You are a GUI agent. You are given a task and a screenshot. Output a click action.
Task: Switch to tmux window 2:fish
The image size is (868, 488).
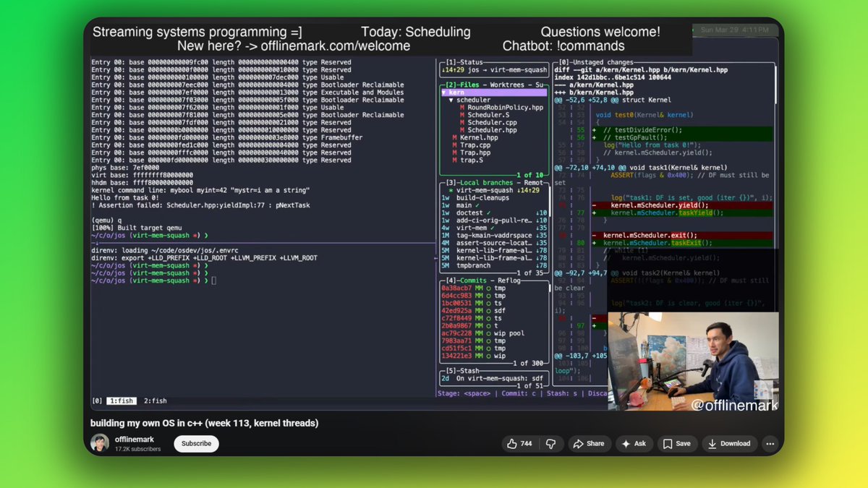point(155,401)
